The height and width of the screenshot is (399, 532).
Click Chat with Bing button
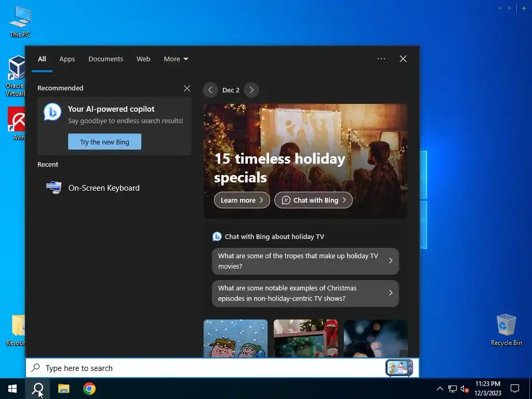(x=313, y=200)
